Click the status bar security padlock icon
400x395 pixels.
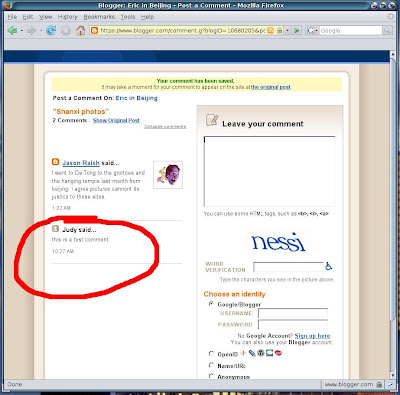tap(379, 384)
